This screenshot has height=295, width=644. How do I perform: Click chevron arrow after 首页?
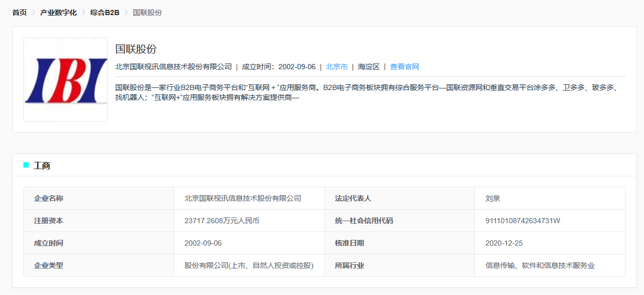[x=34, y=12]
